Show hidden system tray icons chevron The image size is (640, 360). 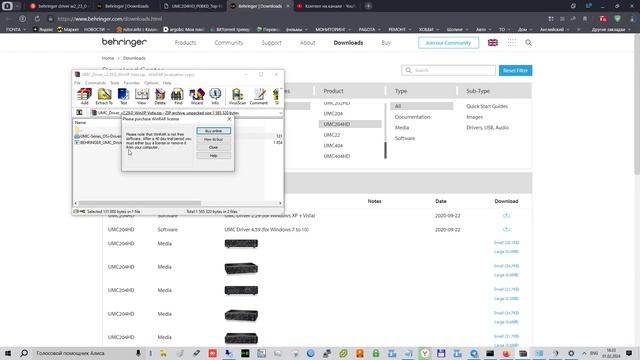584,353
